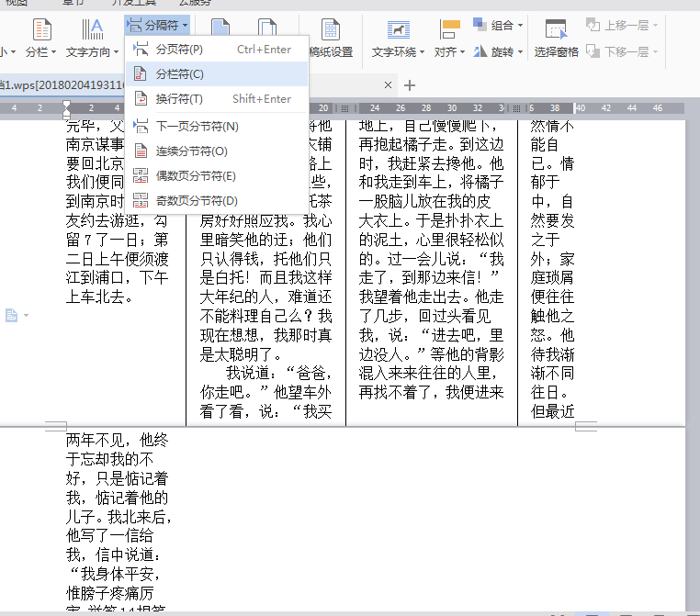Click the 选择窗格 pane icon
This screenshot has height=616, width=700.
[x=557, y=29]
